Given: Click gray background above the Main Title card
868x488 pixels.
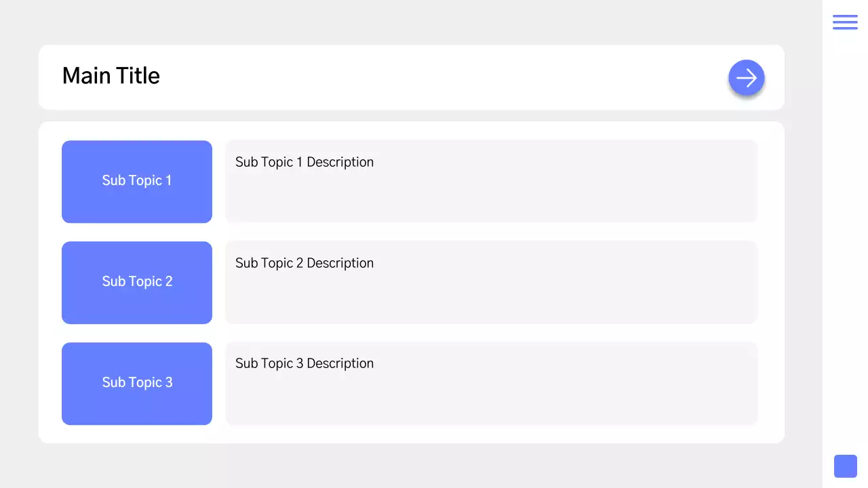Looking at the screenshot, I should [x=407, y=22].
